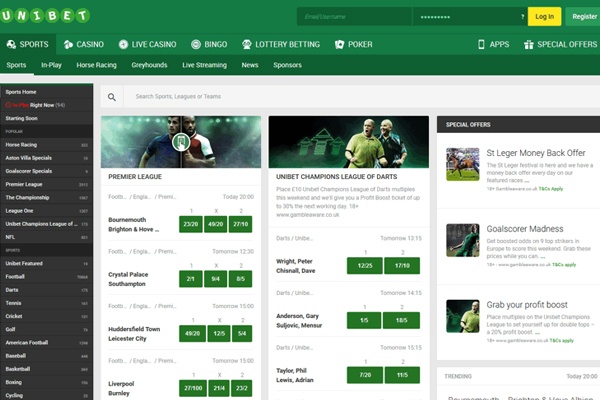The width and height of the screenshot is (600, 400).
Task: Open the Live Streaming tab
Action: pyautogui.click(x=204, y=65)
